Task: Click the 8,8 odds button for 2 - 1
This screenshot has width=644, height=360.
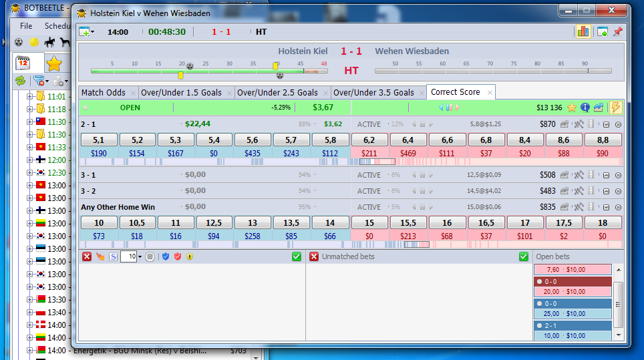Action: (x=602, y=140)
